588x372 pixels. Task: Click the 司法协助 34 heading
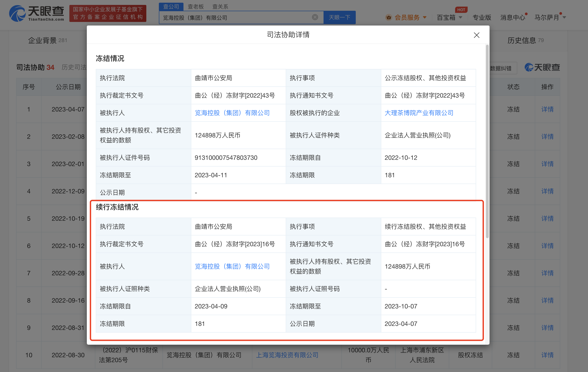coord(35,67)
